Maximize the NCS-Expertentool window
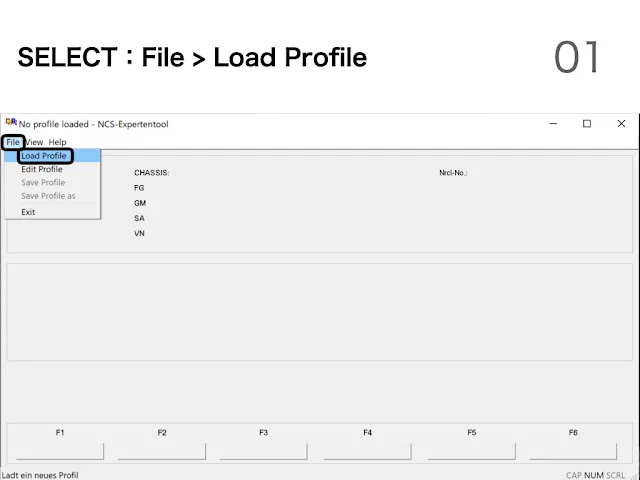This screenshot has width=640, height=480. click(587, 123)
